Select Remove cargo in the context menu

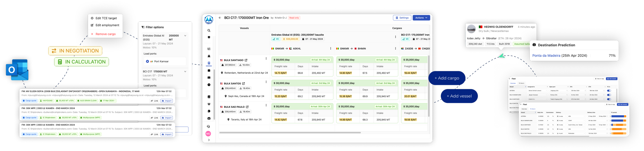105,34
